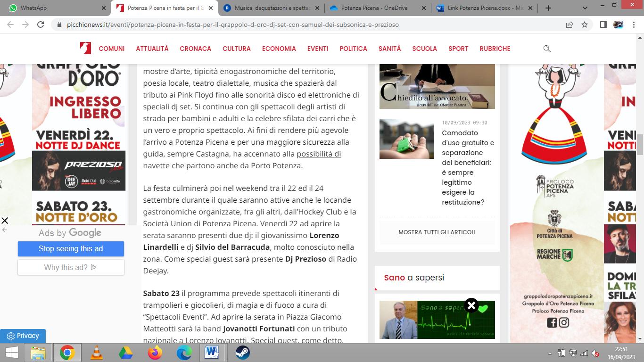Open the taskbar clock and date
Screen dimensions: 644x362
coord(621,353)
